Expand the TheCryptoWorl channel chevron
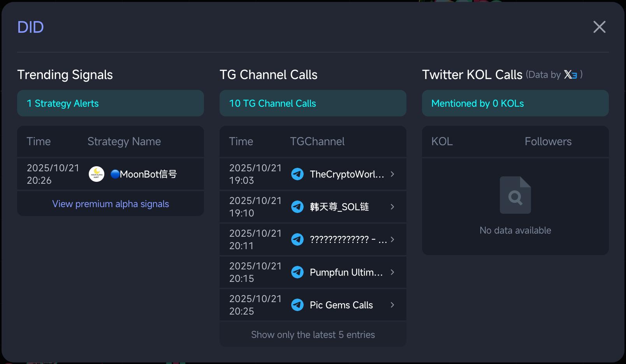 click(392, 174)
